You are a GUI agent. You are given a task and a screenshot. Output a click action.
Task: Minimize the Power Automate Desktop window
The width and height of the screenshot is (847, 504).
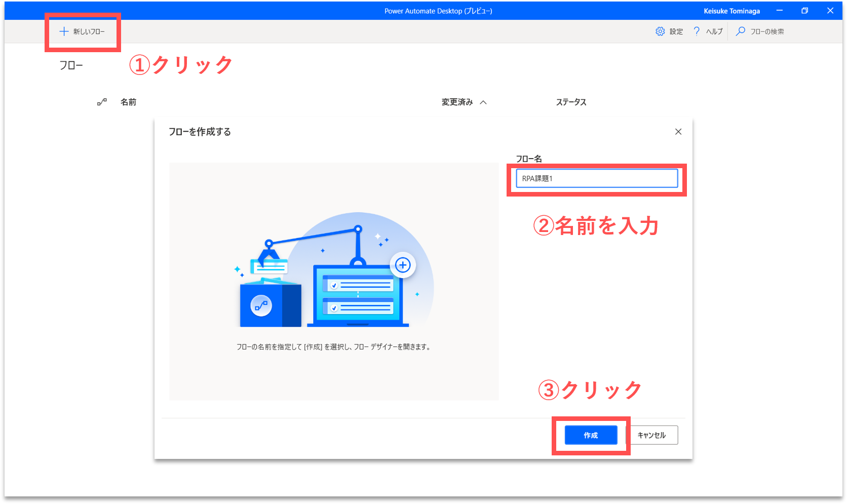[x=780, y=11]
